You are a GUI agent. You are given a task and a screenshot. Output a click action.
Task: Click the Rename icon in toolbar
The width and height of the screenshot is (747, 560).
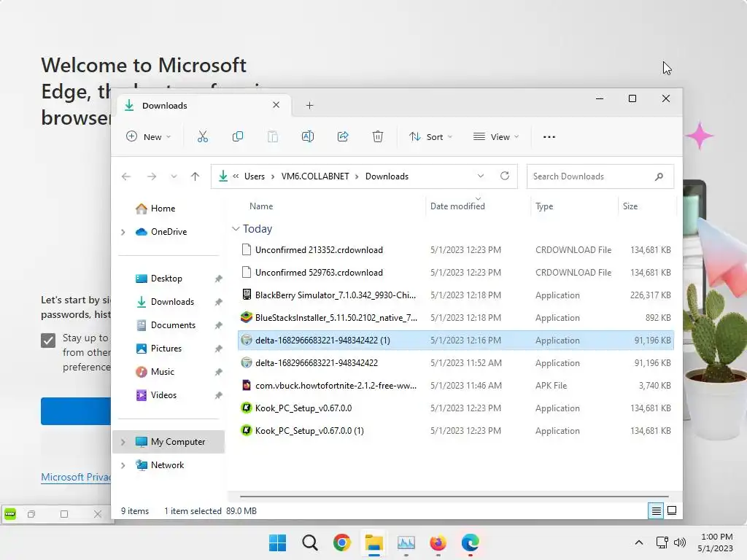click(308, 136)
